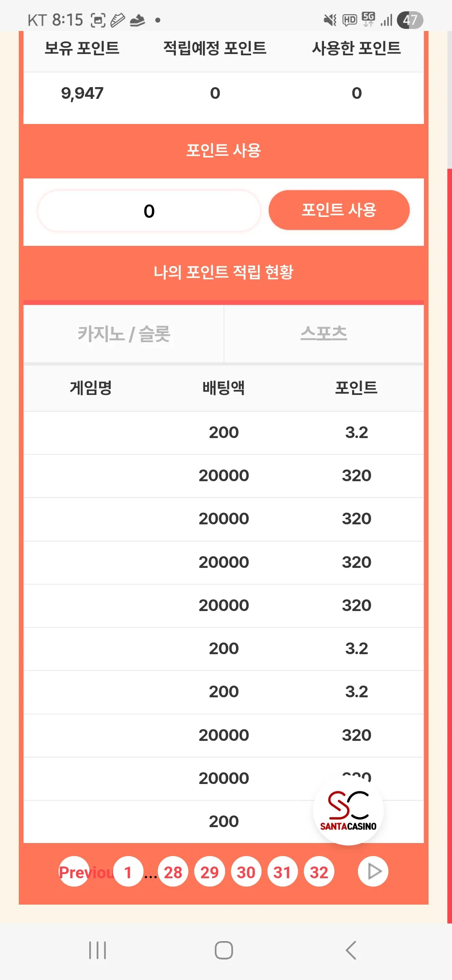Go to page 32
The width and height of the screenshot is (452, 980).
(x=319, y=872)
